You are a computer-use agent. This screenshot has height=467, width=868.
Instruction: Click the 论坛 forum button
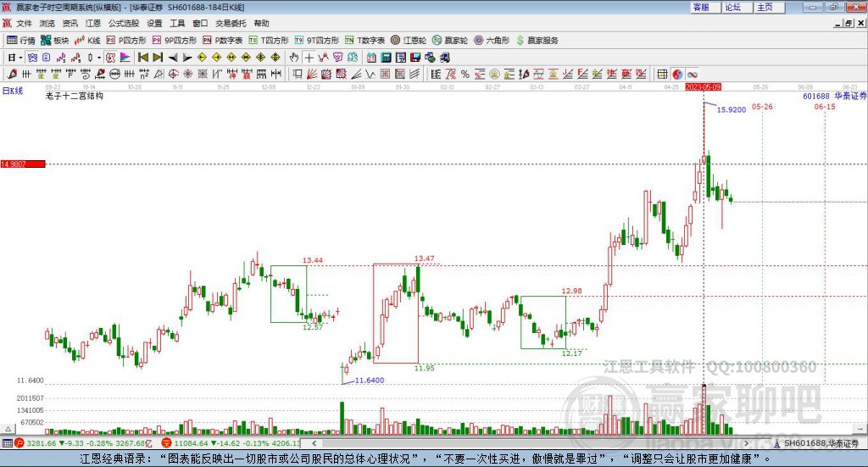(x=737, y=7)
